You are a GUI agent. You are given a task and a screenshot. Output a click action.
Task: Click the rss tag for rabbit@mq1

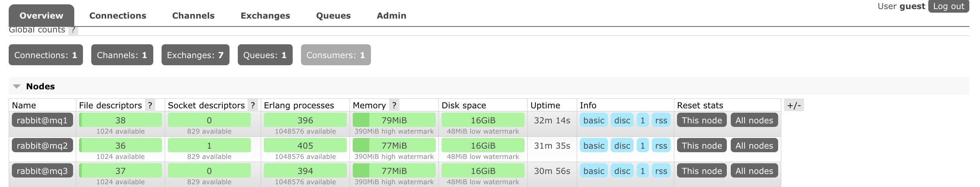point(661,120)
